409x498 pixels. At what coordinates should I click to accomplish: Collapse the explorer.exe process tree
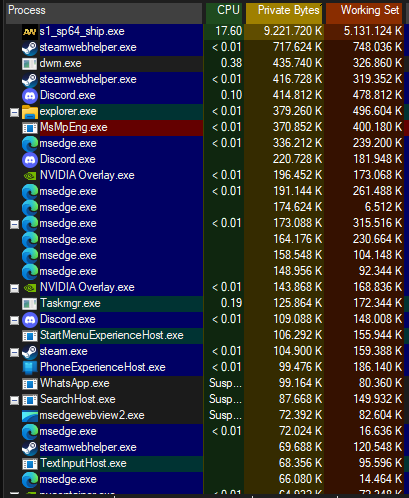click(x=14, y=113)
